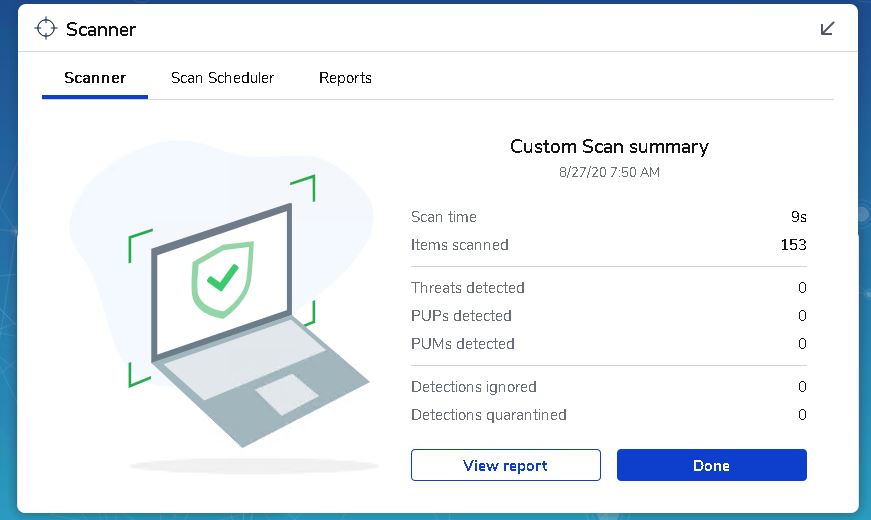
Task: Click the Custom Scan summary heading
Action: coord(609,146)
